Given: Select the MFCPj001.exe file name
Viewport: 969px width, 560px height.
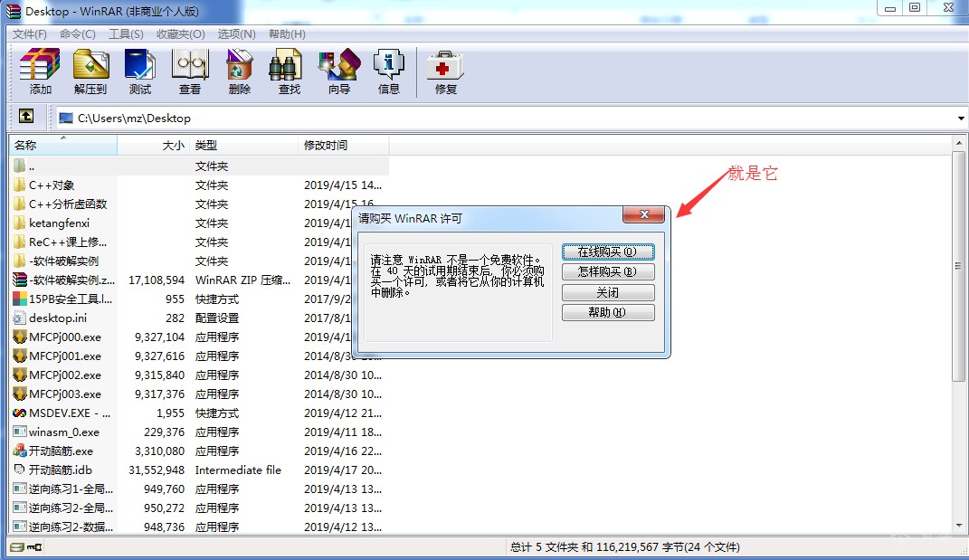Looking at the screenshot, I should [65, 356].
